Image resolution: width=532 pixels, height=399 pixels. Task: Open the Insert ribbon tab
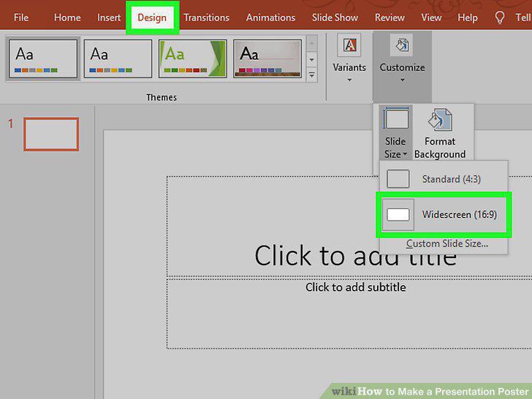tap(109, 18)
